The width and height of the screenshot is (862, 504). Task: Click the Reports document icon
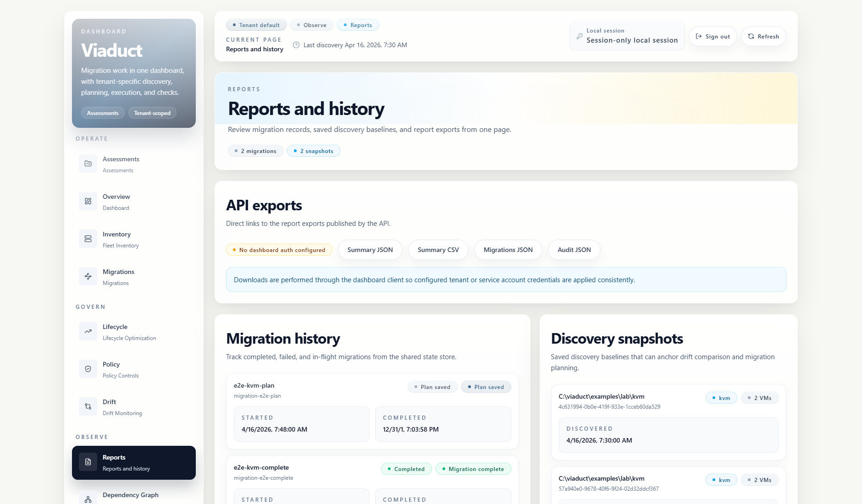[x=88, y=462]
